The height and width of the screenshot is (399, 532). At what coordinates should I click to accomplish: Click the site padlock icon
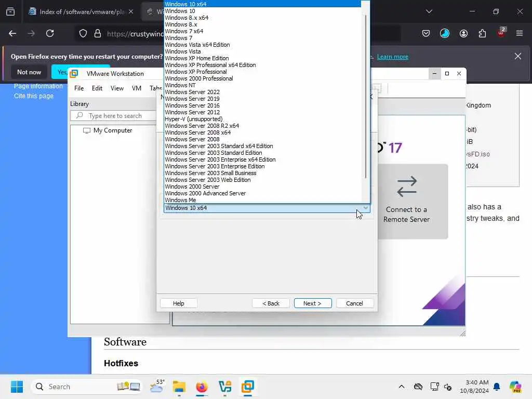click(98, 33)
